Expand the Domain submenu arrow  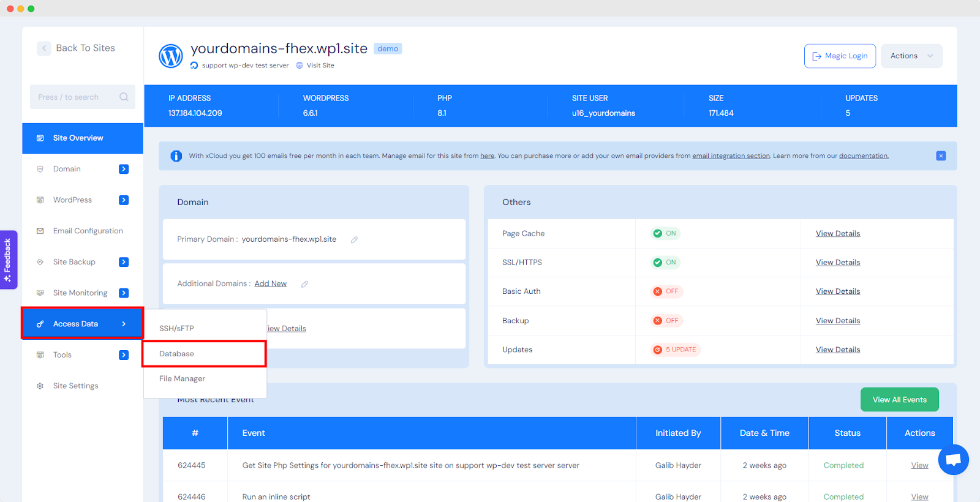[124, 169]
